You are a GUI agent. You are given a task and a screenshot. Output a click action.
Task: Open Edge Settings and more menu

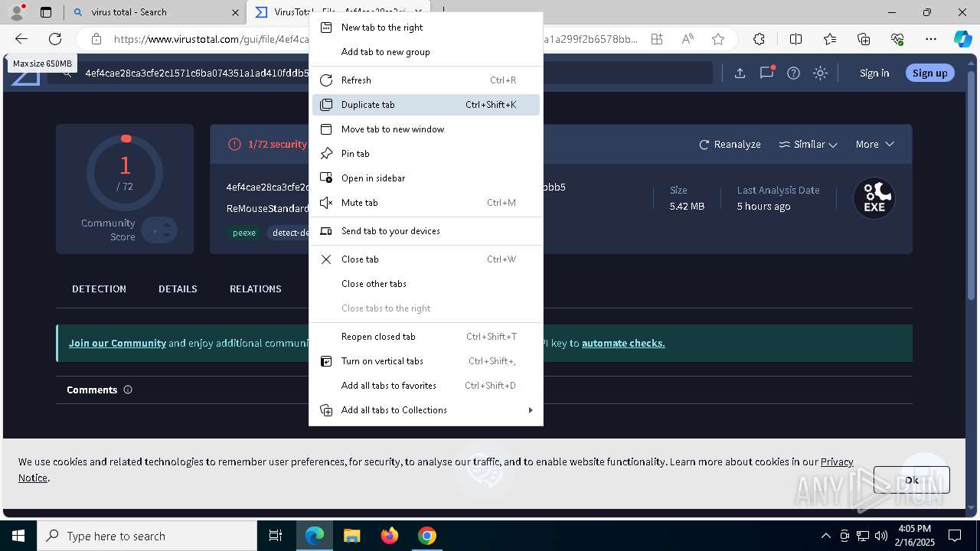pos(931,39)
